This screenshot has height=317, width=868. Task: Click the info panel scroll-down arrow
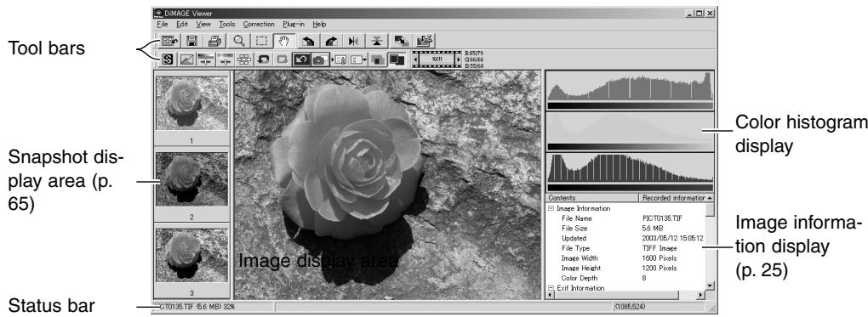711,286
